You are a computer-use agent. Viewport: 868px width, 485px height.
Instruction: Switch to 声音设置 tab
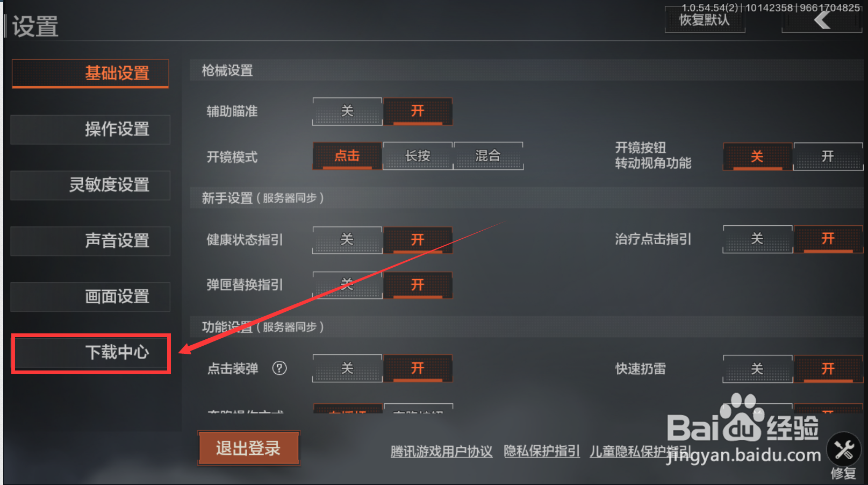pyautogui.click(x=90, y=241)
